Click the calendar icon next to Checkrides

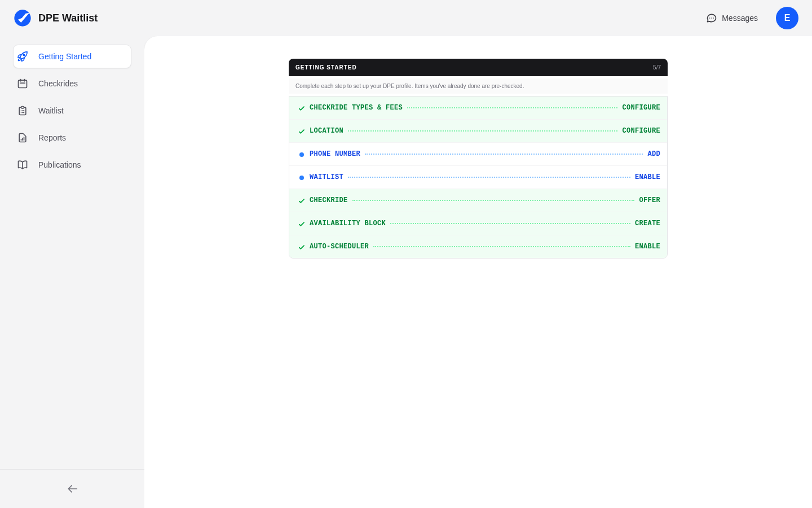coord(23,84)
